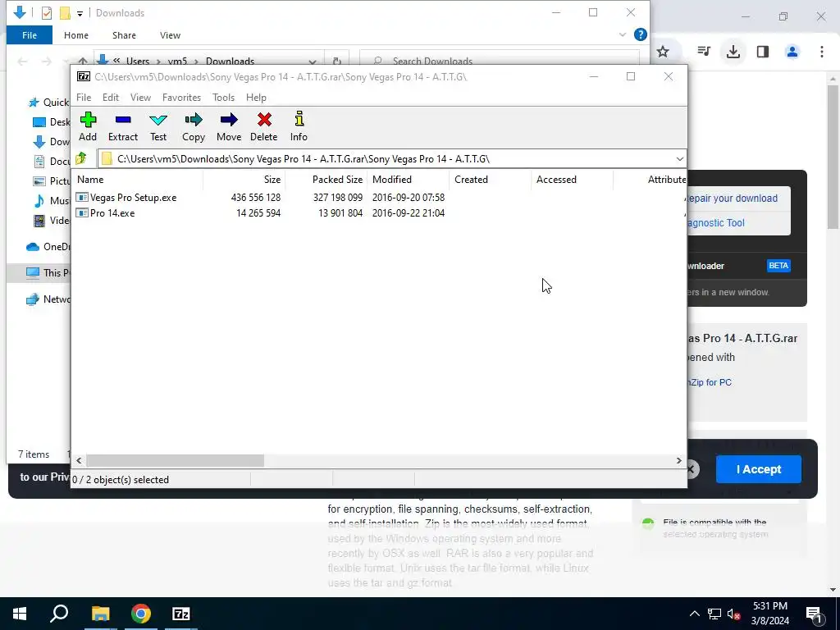Click the 7-Zip taskbar icon

[x=181, y=614]
